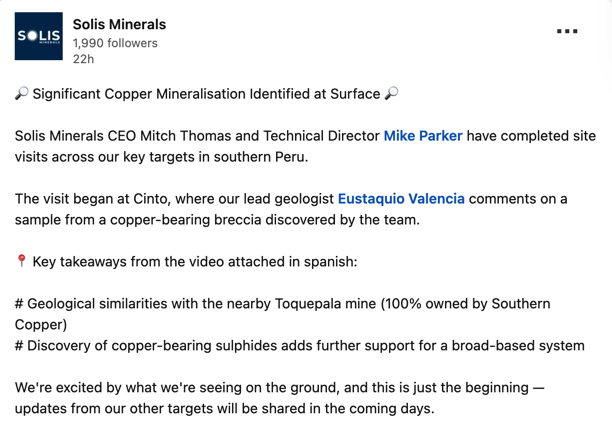This screenshot has height=440, width=612.
Task: Open Mike Parker's profile link
Action: [423, 136]
